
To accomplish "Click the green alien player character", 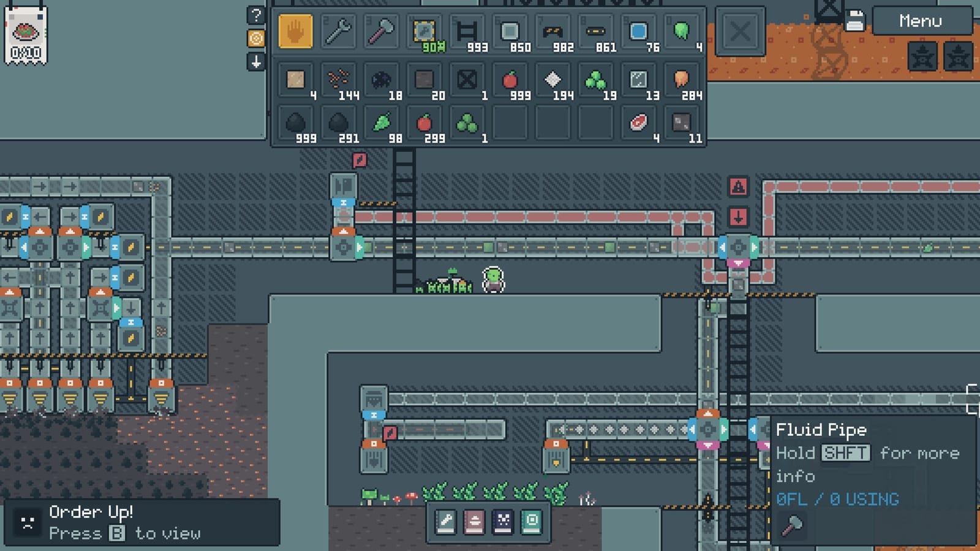I will (x=493, y=280).
